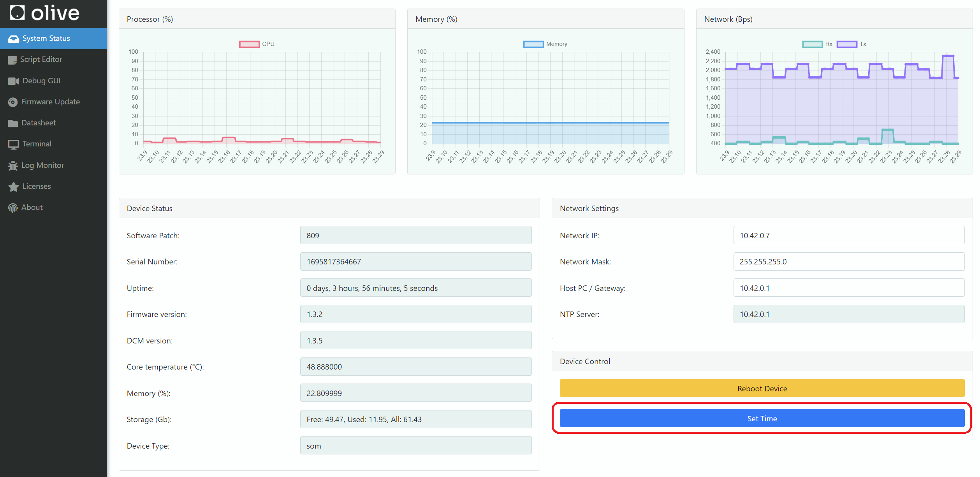This screenshot has width=980, height=477.
Task: Click Firmware version value 1.3.2
Action: tap(416, 314)
